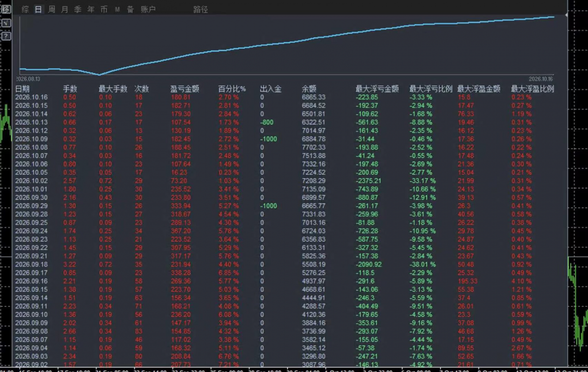Click the 最大浮亏比例 column header

click(431, 89)
